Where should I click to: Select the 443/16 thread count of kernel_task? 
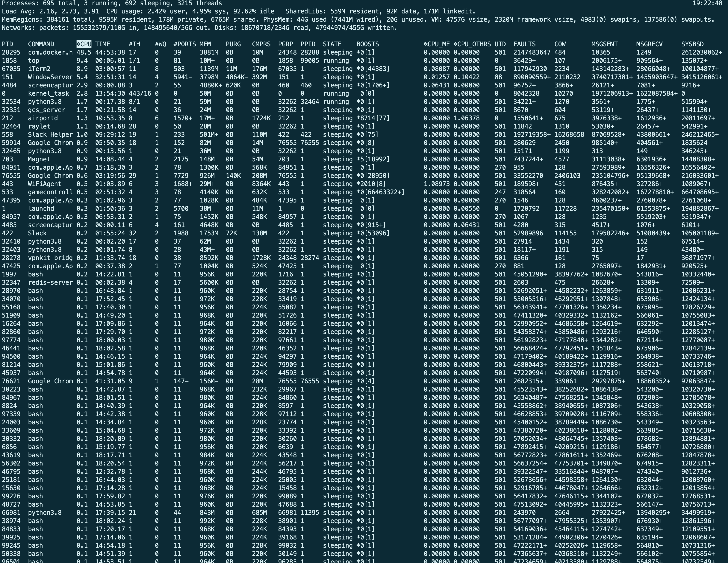coord(140,93)
